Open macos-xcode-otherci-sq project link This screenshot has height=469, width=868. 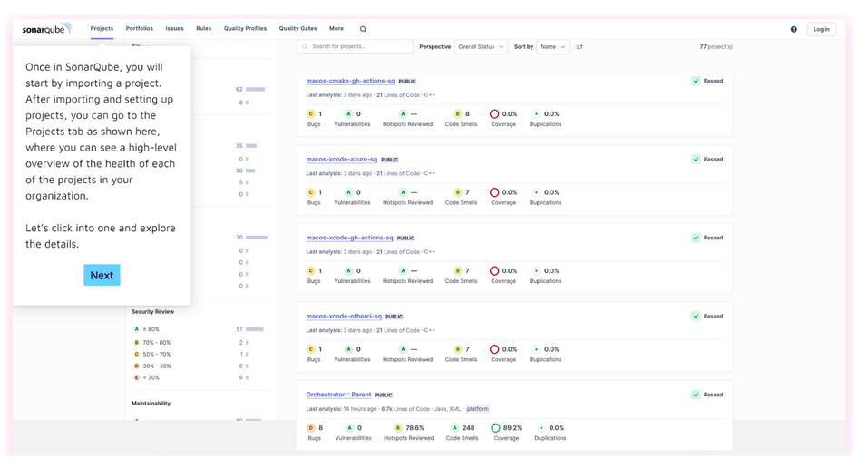(x=344, y=317)
